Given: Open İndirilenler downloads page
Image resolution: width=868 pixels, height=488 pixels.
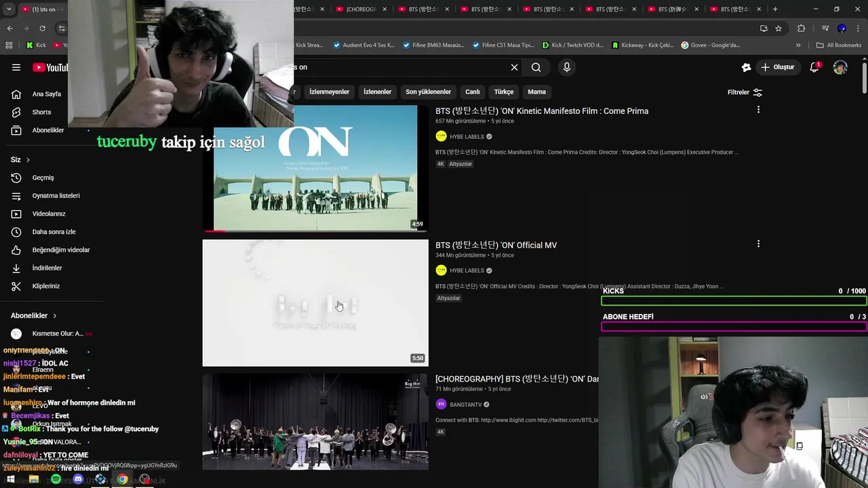Looking at the screenshot, I should pyautogui.click(x=47, y=268).
